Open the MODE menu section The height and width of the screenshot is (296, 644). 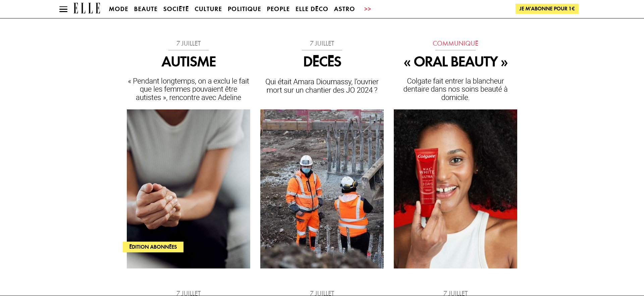tap(118, 9)
